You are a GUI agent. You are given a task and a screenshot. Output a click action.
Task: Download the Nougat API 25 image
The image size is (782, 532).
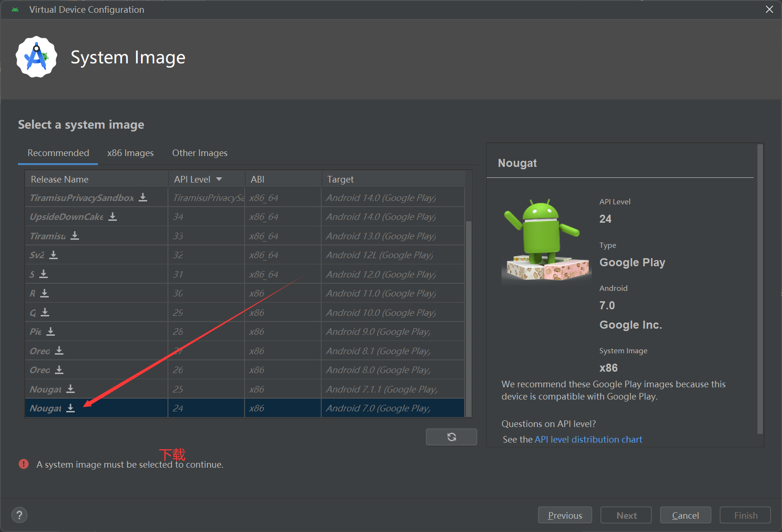70,389
